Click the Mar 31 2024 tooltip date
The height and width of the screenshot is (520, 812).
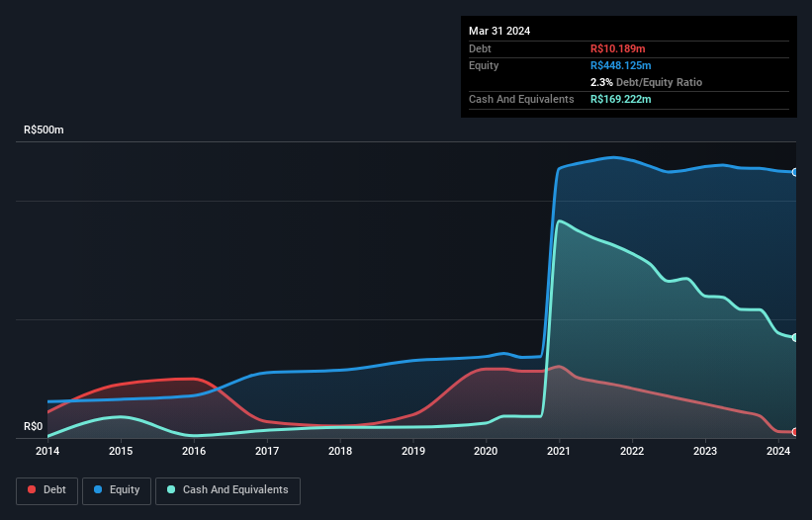499,31
